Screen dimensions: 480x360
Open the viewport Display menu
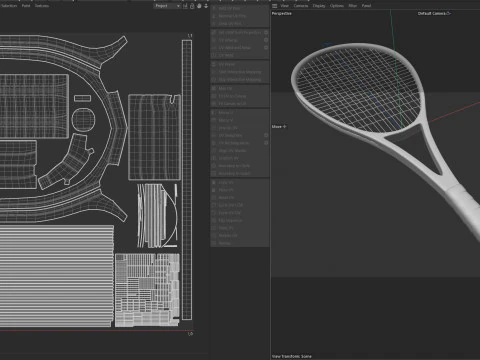(319, 6)
